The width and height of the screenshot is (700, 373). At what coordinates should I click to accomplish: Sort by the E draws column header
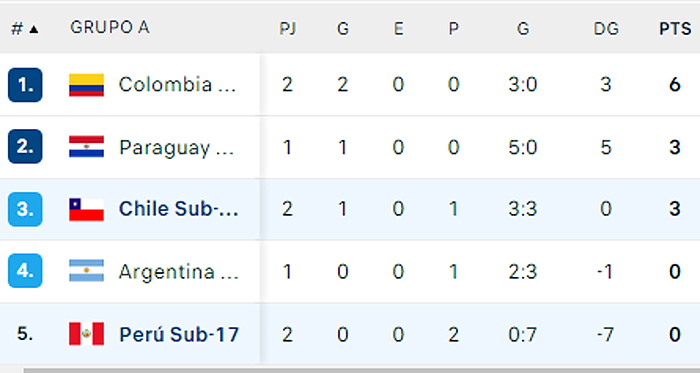tap(398, 29)
